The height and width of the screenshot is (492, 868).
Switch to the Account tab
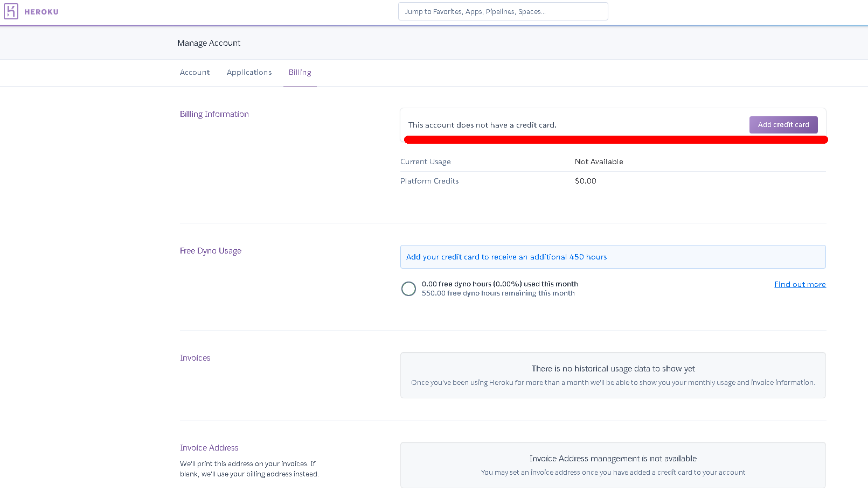pyautogui.click(x=195, y=72)
